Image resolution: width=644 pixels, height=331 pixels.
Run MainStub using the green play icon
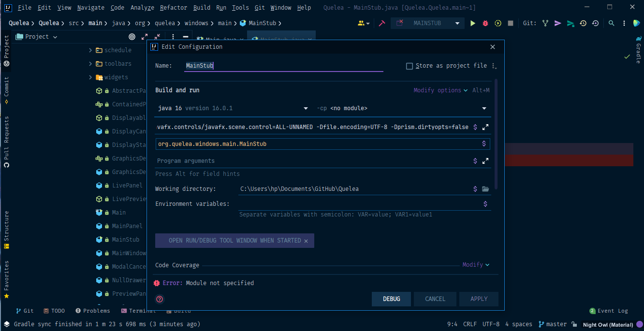coord(472,23)
